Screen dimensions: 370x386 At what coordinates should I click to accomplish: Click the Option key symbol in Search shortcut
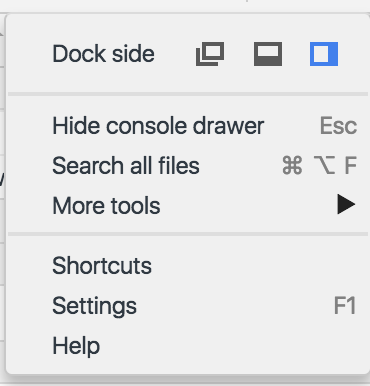[x=324, y=166]
